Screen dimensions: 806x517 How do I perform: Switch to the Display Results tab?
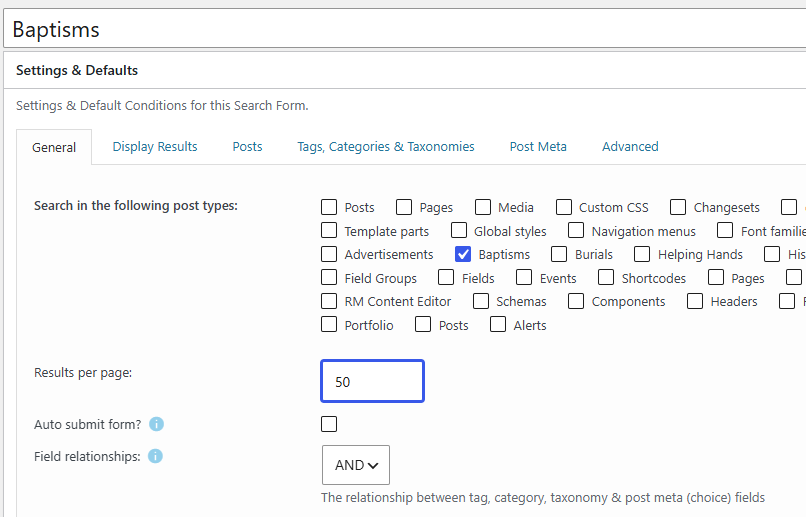(x=155, y=146)
